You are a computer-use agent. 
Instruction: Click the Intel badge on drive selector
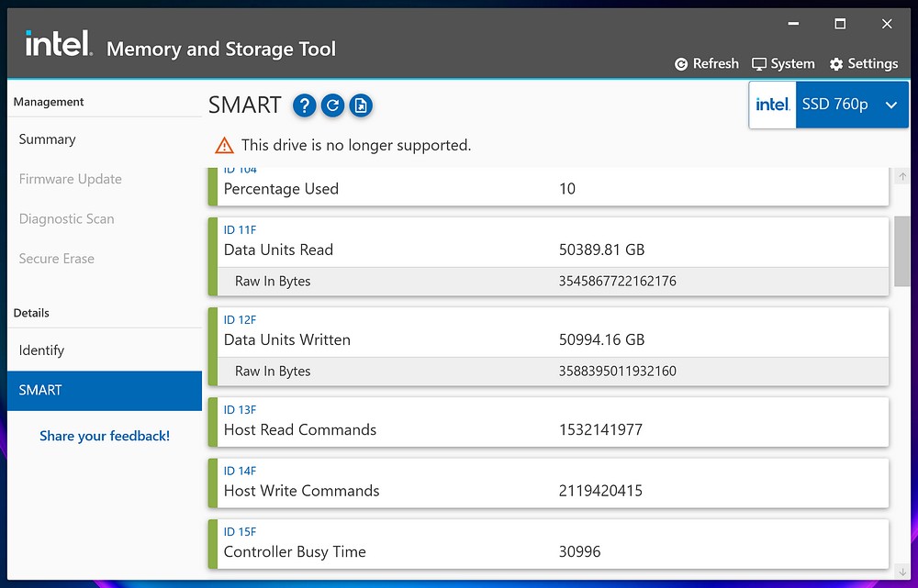coord(772,105)
